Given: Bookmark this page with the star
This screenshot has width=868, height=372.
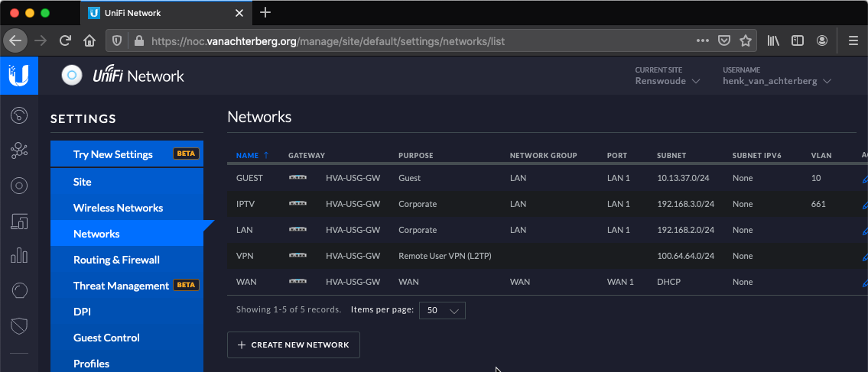Looking at the screenshot, I should (746, 40).
